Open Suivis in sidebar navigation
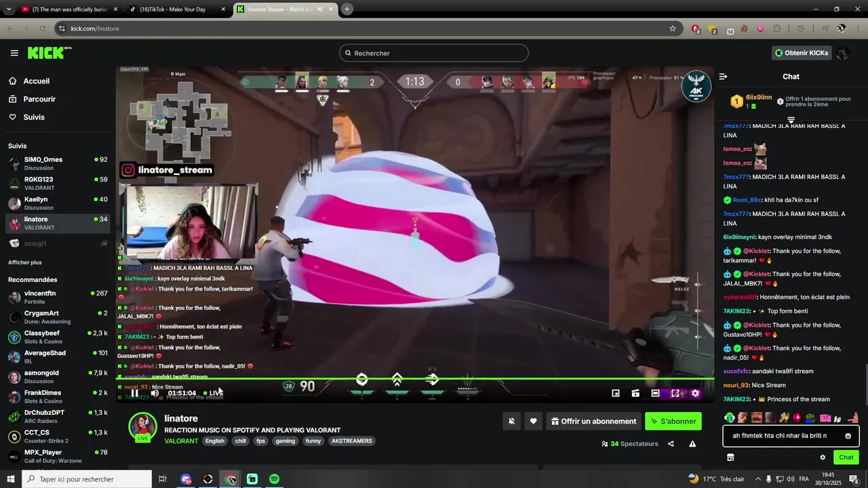 point(58,117)
